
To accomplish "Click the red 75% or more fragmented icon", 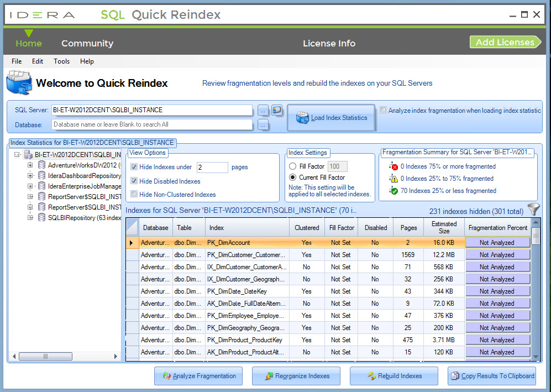I will pos(393,166).
